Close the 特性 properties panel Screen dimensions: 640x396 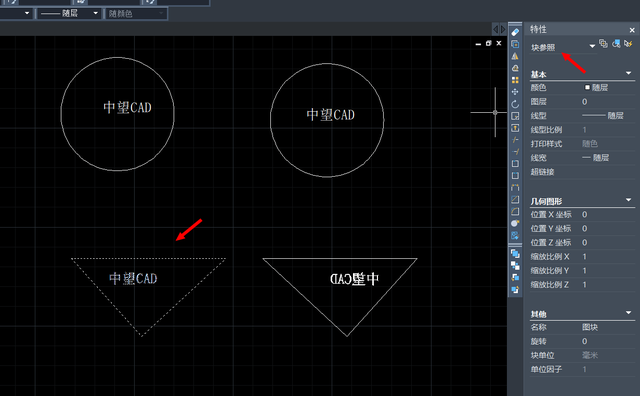click(632, 30)
